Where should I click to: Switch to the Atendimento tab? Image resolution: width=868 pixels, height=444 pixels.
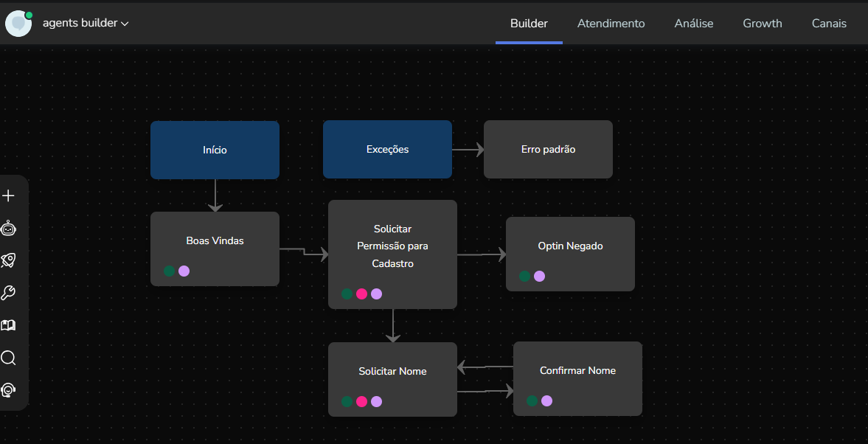pyautogui.click(x=611, y=24)
